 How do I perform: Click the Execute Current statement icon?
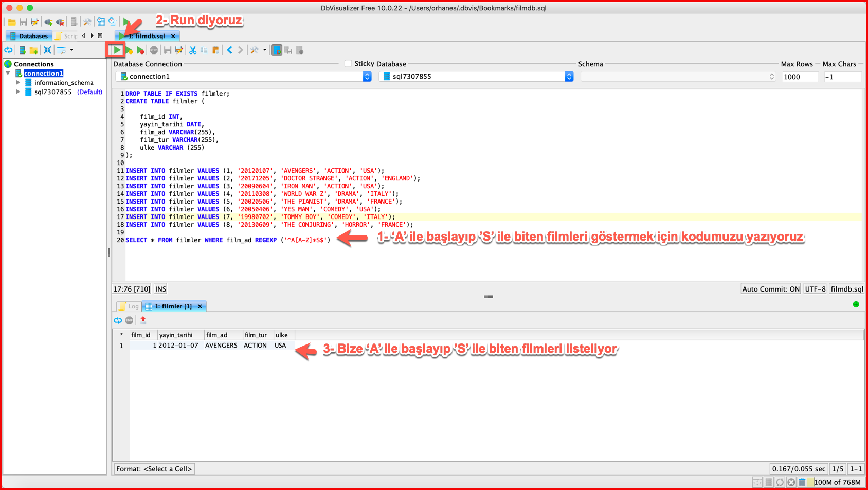tap(129, 50)
